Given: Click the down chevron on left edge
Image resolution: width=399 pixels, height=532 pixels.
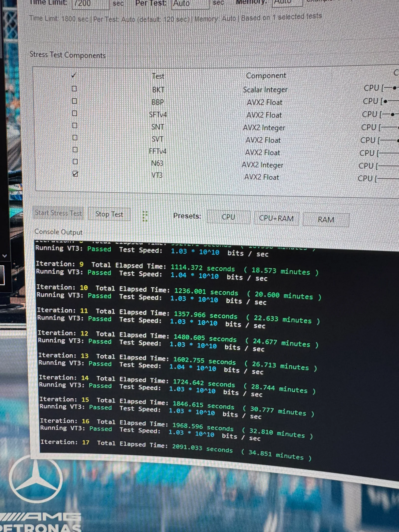Looking at the screenshot, I should 4,256.
